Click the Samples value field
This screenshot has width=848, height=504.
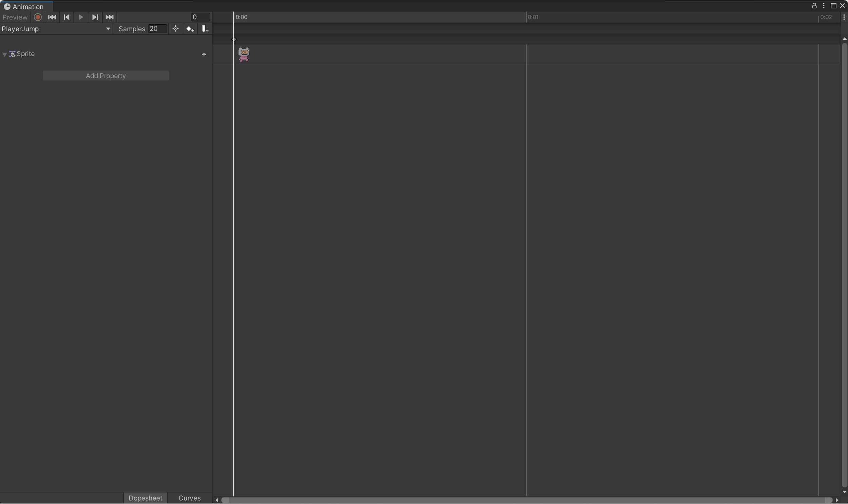[x=157, y=29]
